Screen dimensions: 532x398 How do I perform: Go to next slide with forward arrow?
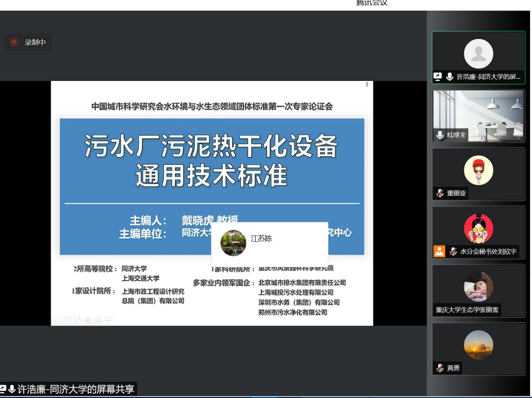pyautogui.click(x=67, y=320)
